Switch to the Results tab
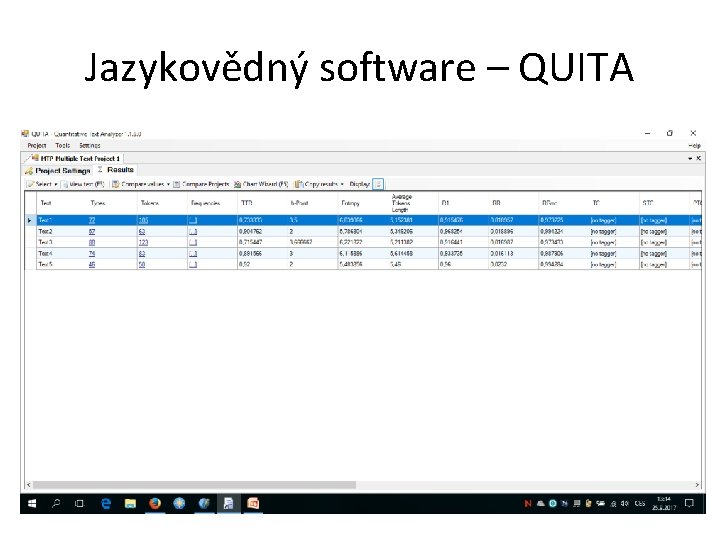The width and height of the screenshot is (720, 540). (x=116, y=170)
